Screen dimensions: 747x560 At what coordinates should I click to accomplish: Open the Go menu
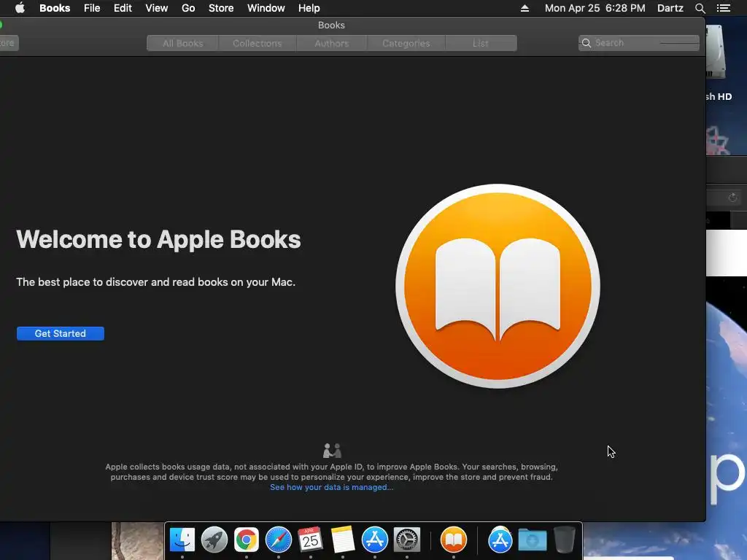(188, 8)
